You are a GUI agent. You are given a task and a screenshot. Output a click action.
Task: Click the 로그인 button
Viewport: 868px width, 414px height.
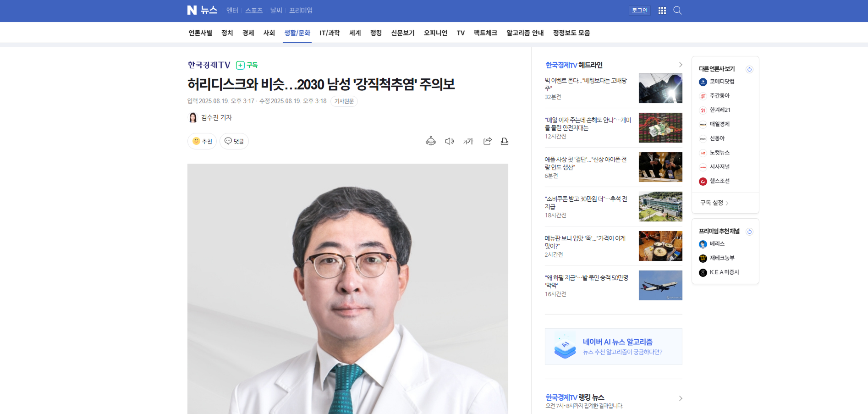pos(639,11)
